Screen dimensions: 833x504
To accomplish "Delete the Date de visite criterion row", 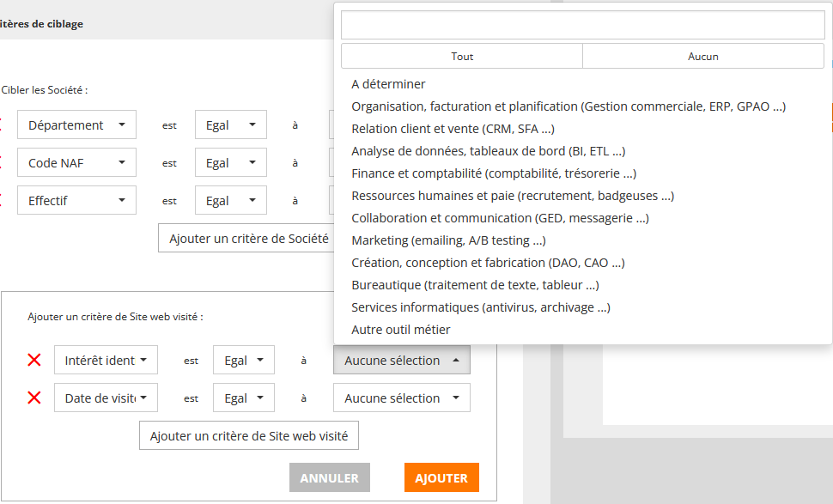I will coord(34,398).
